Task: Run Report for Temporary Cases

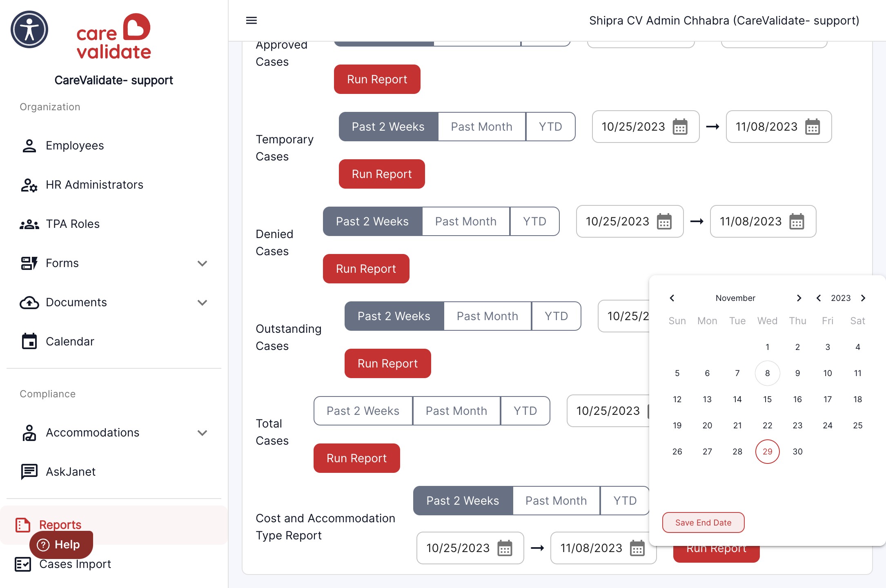Action: click(x=382, y=174)
